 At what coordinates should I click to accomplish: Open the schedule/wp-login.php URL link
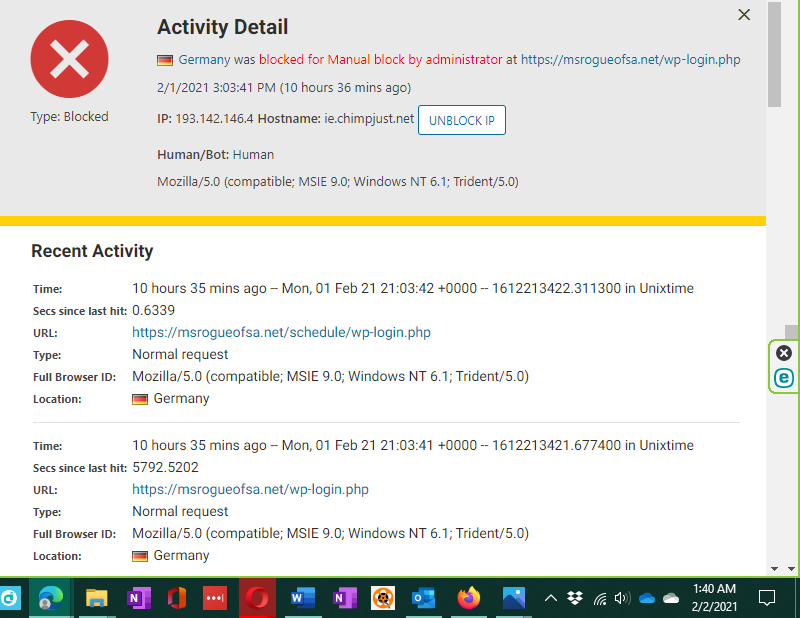pos(281,332)
